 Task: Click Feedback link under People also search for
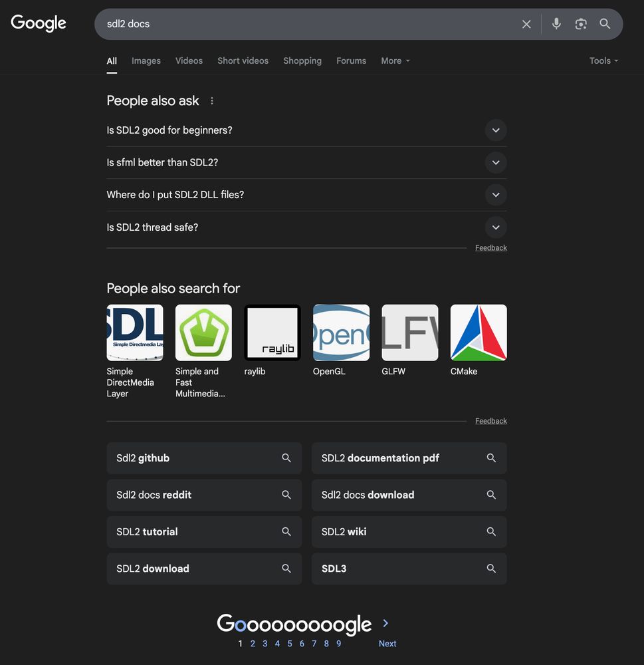click(x=490, y=421)
